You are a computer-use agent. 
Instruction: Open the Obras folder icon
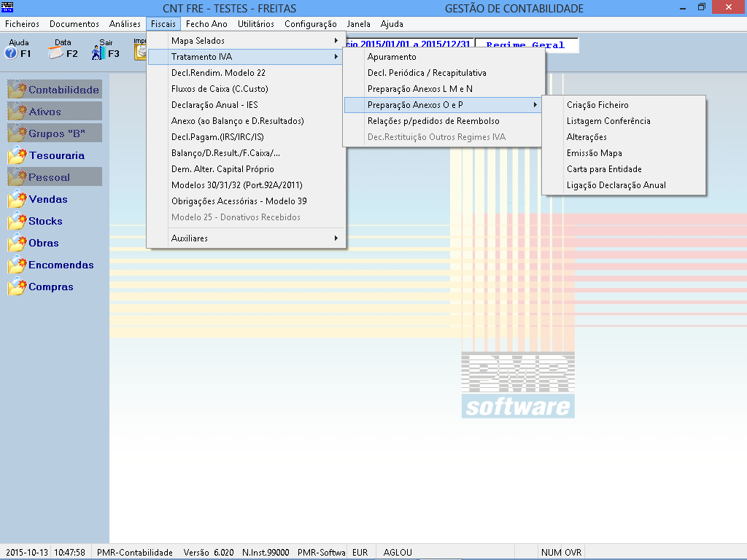[x=18, y=243]
